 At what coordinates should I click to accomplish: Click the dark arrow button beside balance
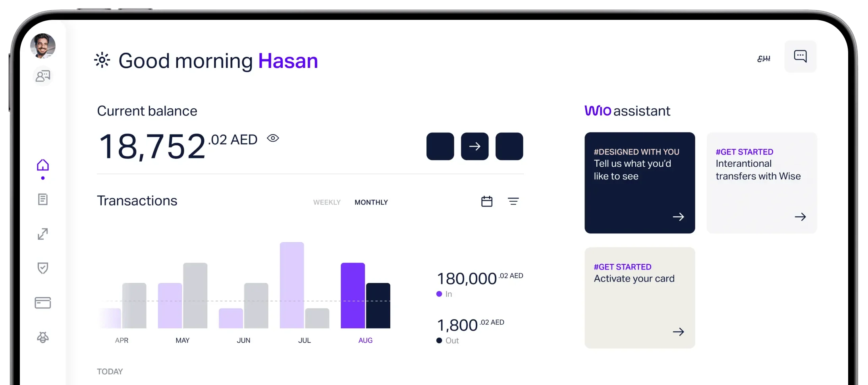[x=475, y=146]
